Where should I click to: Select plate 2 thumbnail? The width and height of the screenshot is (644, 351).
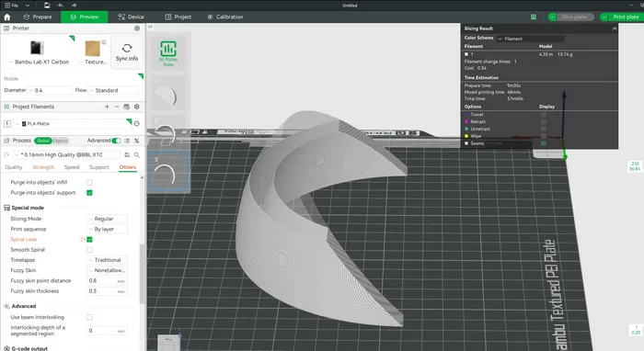[167, 134]
